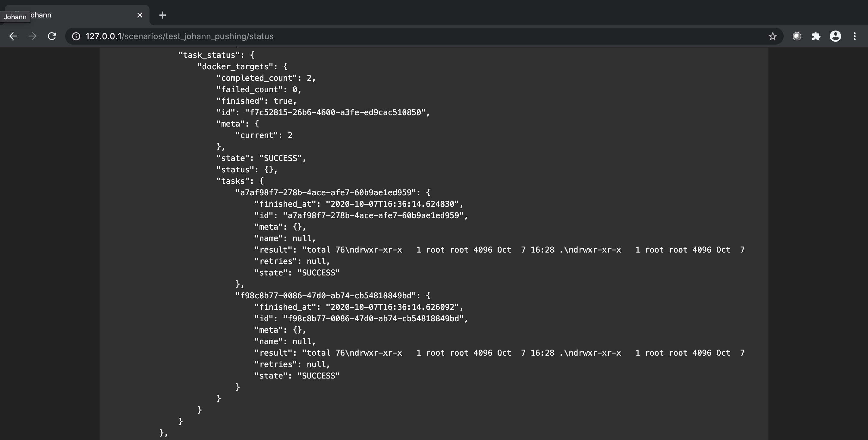The image size is (868, 440).
Task: Click finished_at value 2020-10-07T16:36:14.626092
Action: click(x=392, y=307)
